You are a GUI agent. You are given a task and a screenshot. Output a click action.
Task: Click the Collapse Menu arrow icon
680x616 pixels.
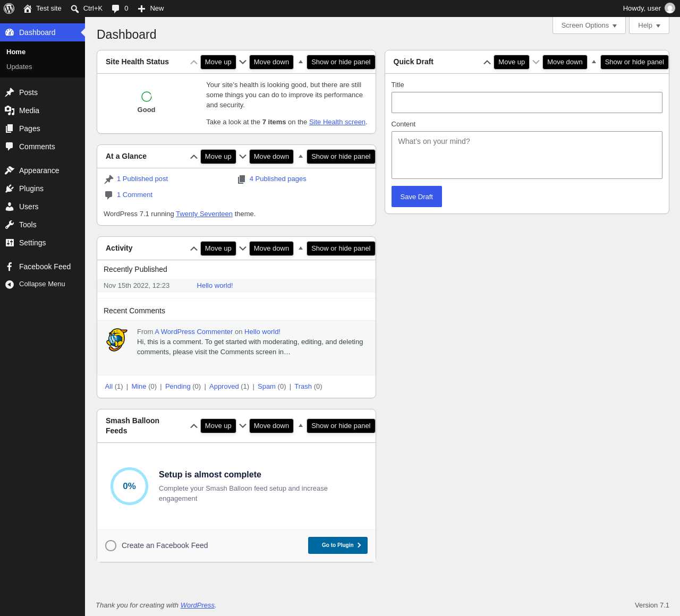(x=10, y=285)
